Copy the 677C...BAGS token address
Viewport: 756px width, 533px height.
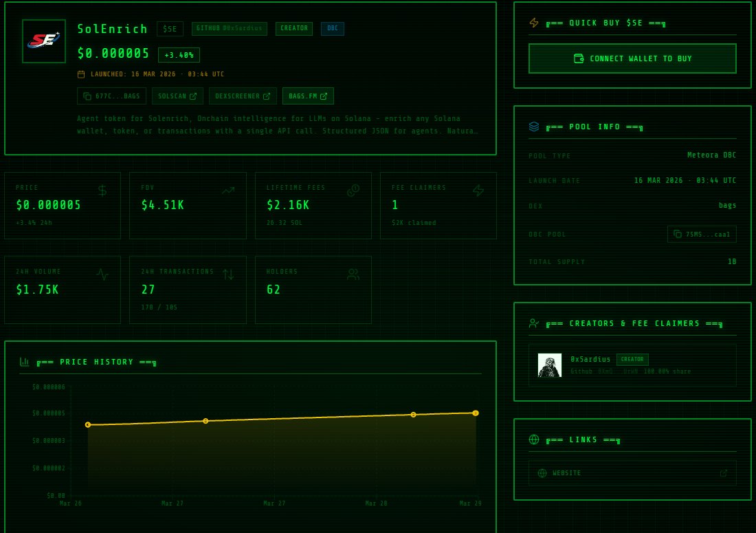coord(111,96)
